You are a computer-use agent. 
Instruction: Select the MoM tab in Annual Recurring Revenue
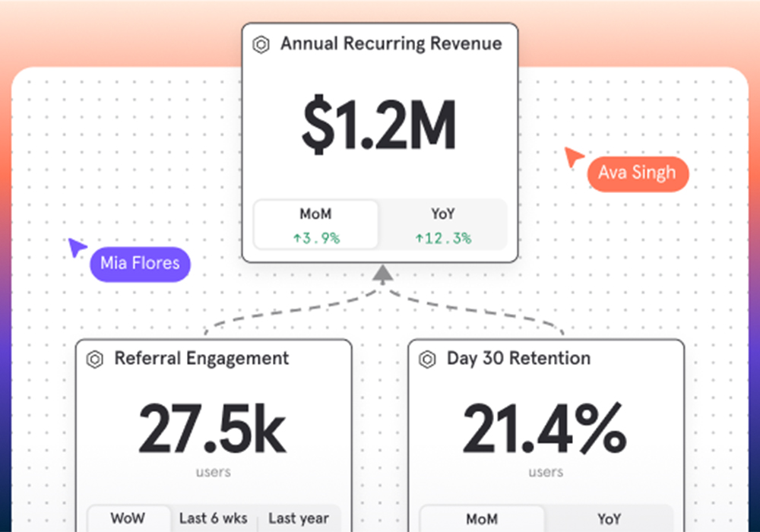pos(315,225)
